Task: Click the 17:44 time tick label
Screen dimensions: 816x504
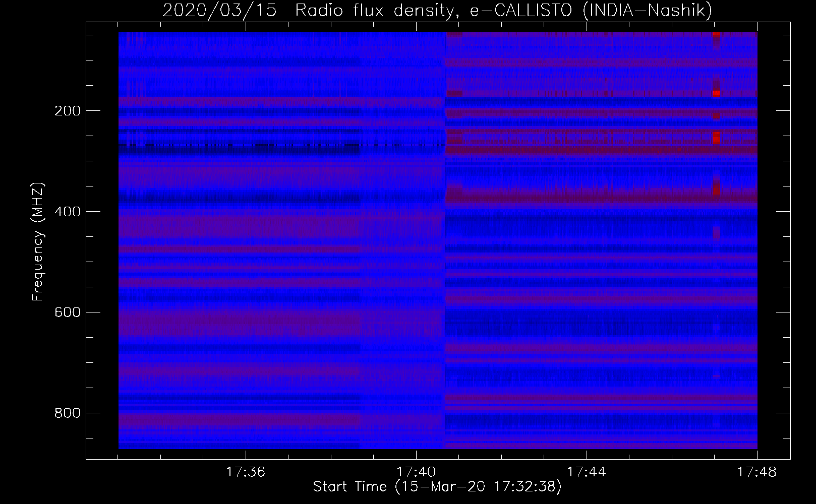Action: coord(587,472)
